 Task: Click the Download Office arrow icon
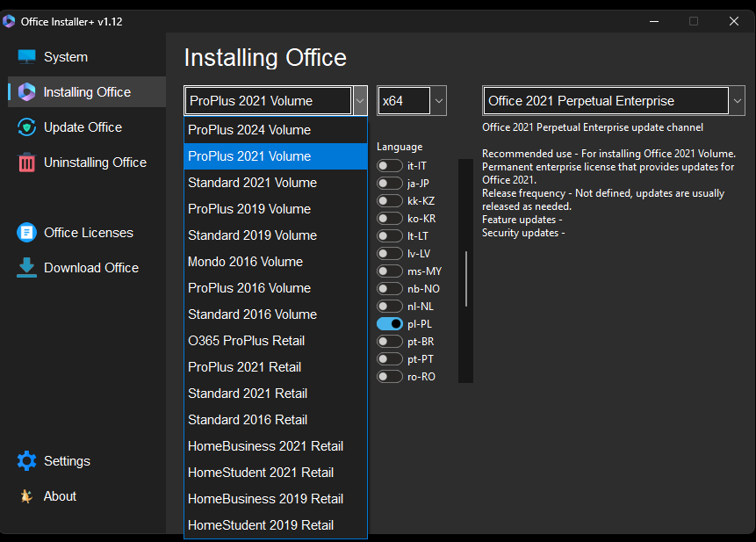pyautogui.click(x=26, y=268)
